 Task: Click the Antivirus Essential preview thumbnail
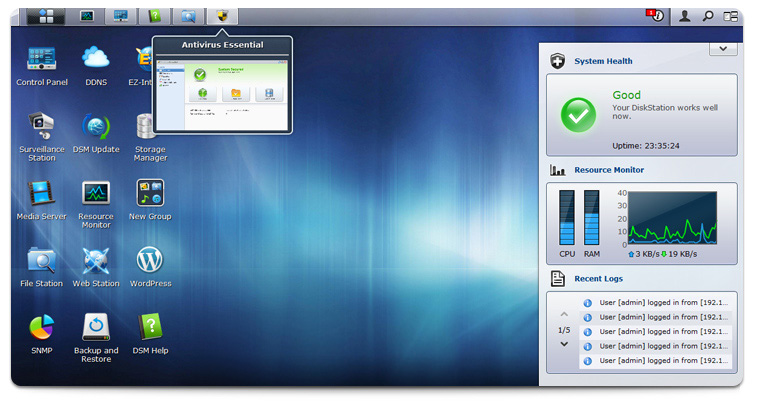[222, 89]
